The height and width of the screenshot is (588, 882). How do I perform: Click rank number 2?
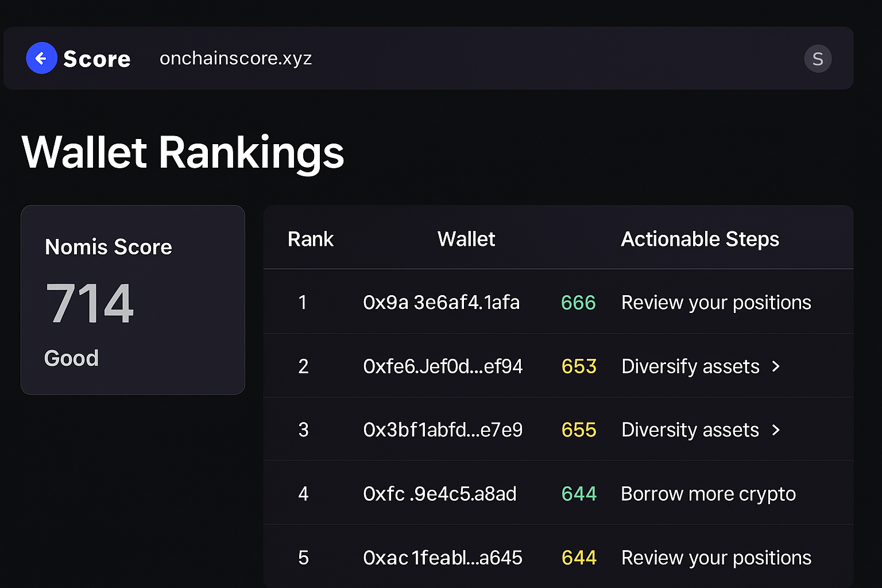[303, 366]
